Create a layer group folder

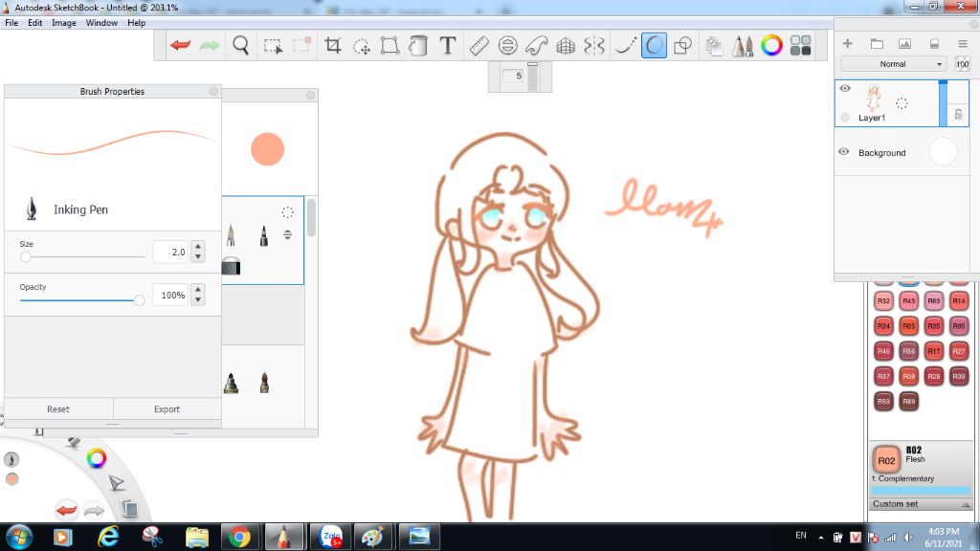(877, 43)
